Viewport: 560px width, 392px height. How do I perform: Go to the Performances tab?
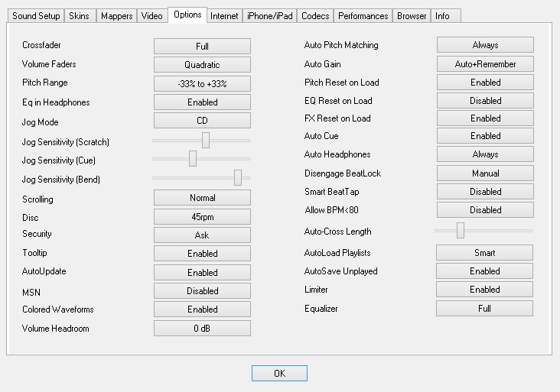363,16
